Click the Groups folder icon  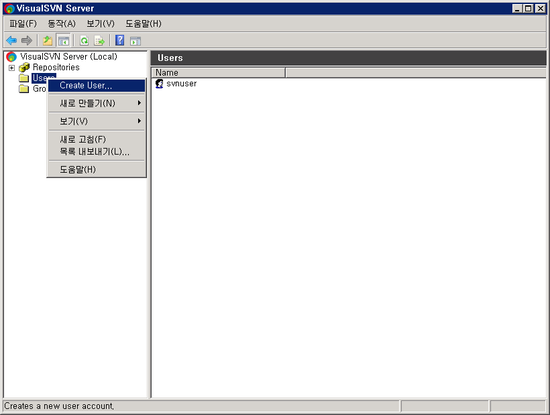click(x=24, y=89)
